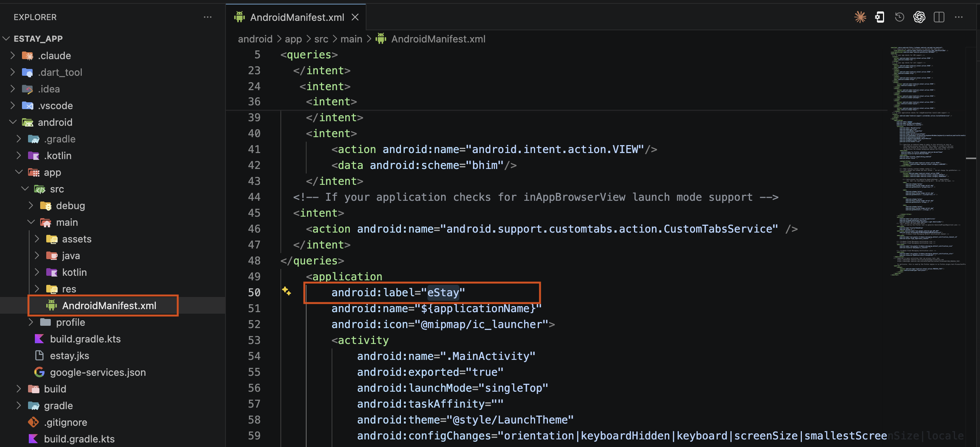Open estay.jks file in tree
The image size is (980, 447).
click(x=69, y=355)
